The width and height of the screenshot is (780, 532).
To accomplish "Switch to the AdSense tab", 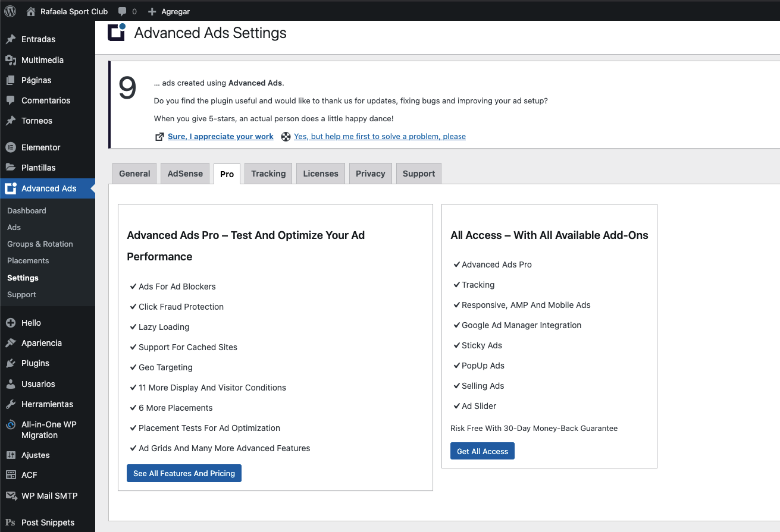I will click(x=185, y=174).
